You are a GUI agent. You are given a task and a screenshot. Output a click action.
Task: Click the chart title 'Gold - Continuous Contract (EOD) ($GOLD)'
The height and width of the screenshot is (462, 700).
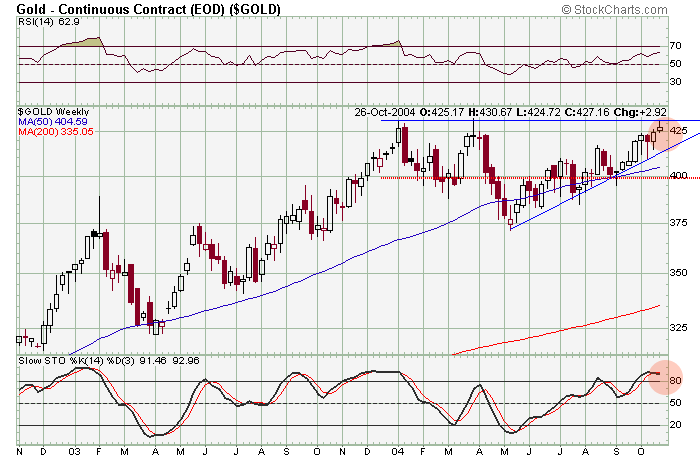(x=148, y=9)
